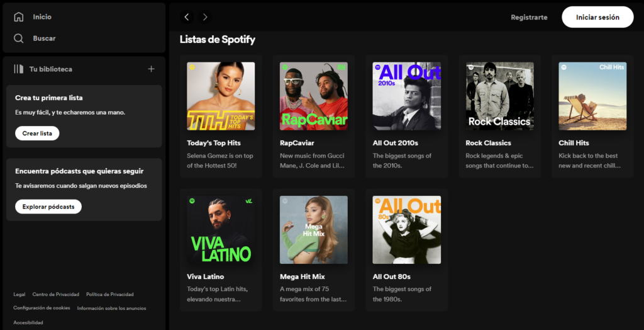Image resolution: width=644 pixels, height=330 pixels.
Task: Open the All Out 2010s playlist cover
Action: point(407,96)
